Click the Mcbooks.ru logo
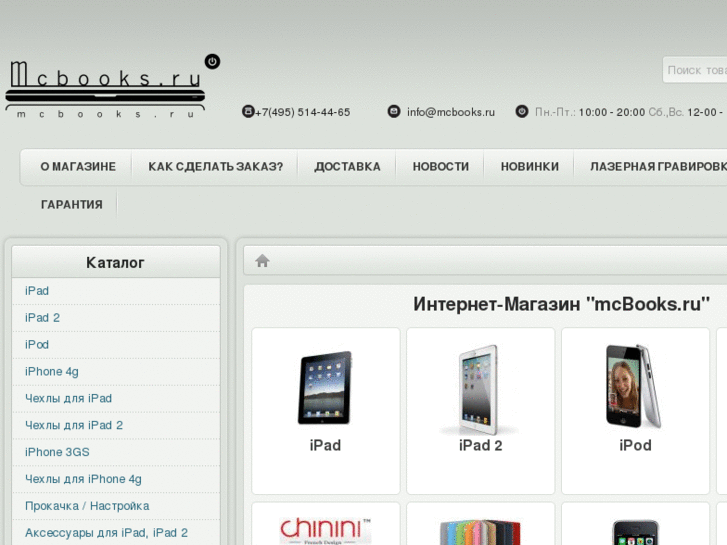727x545 pixels. coord(105,88)
